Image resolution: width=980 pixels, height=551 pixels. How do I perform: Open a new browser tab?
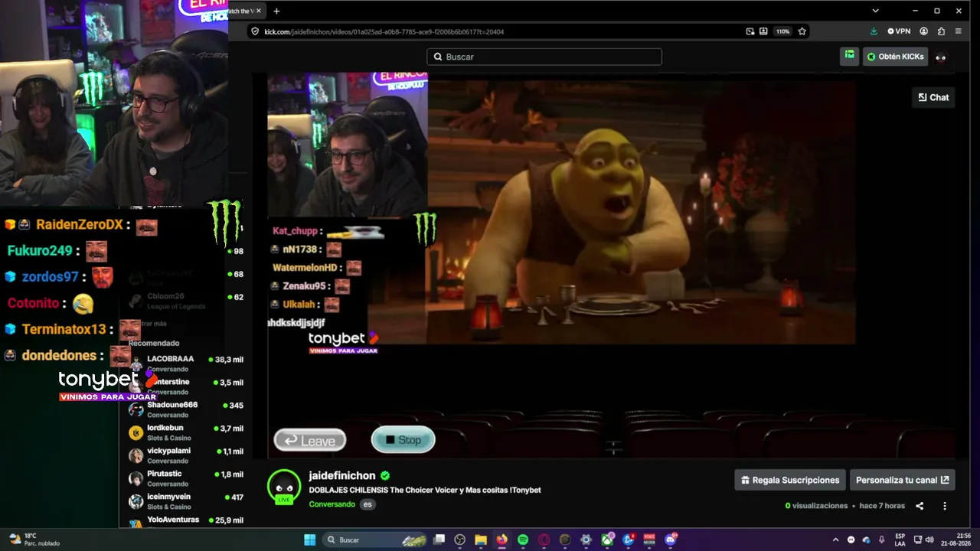[x=276, y=11]
